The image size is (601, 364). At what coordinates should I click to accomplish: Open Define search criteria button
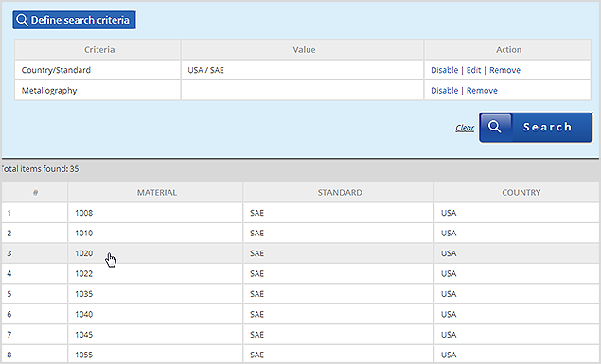[x=75, y=20]
